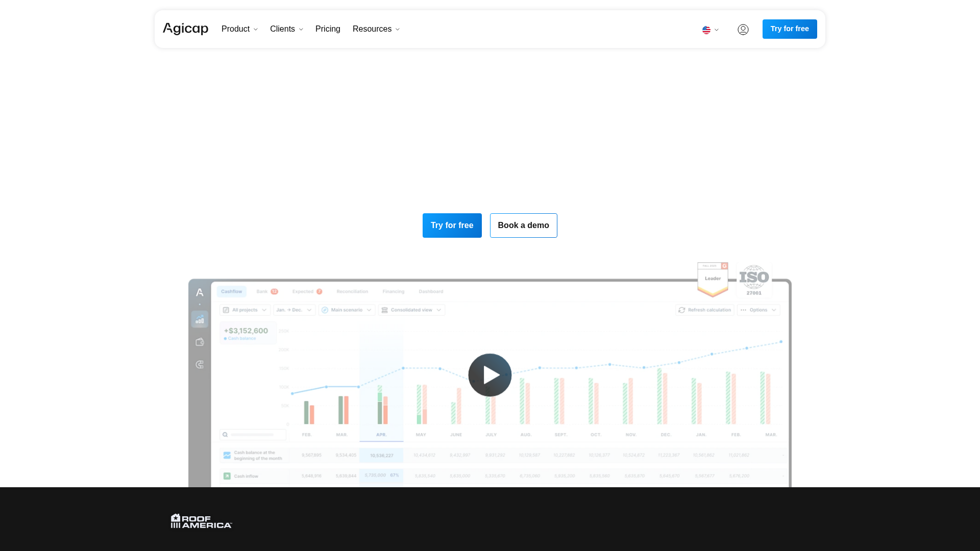Viewport: 980px width, 551px height.
Task: Click the search field in dashboard preview
Action: pos(253,435)
